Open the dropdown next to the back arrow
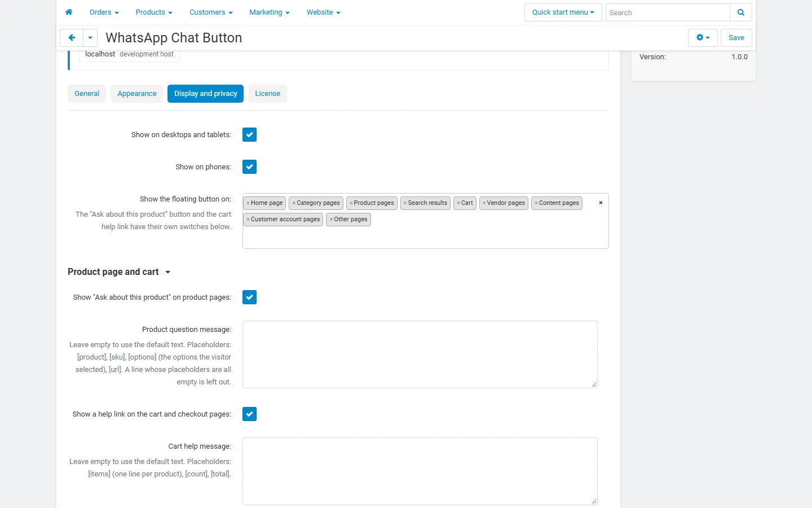The height and width of the screenshot is (508, 812). [90, 38]
